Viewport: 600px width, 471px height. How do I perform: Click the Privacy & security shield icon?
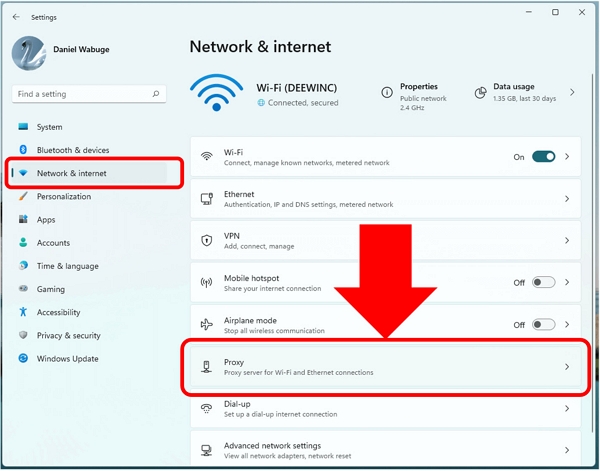tap(23, 335)
